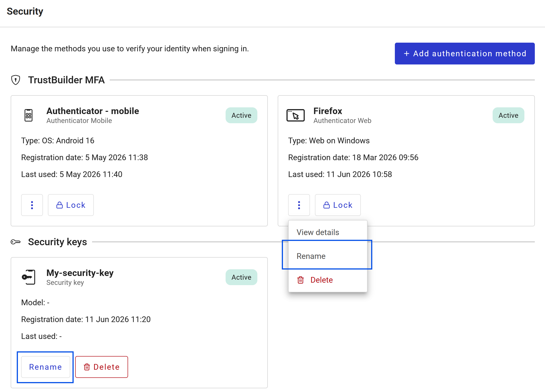Click the mobile phone icon on Authenticator card
This screenshot has height=392, width=545.
[29, 115]
